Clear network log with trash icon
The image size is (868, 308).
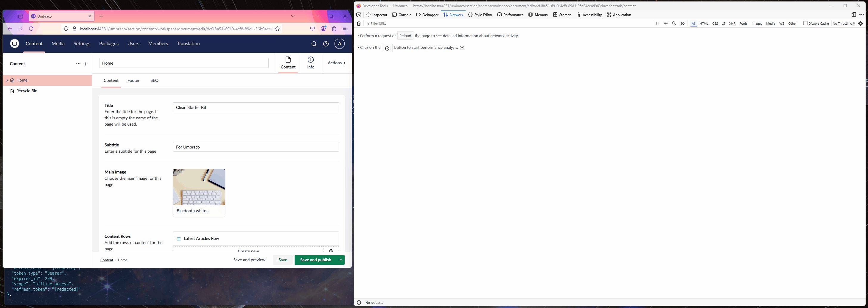coord(359,24)
